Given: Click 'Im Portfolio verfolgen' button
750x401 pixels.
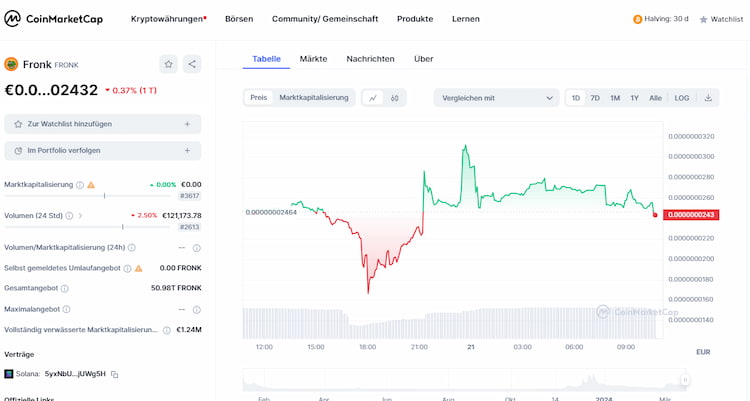Looking at the screenshot, I should pos(103,151).
